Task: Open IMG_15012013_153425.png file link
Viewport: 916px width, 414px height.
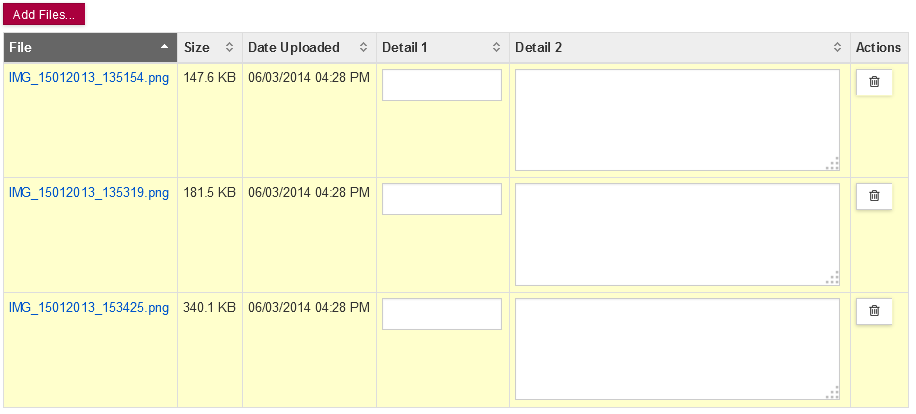Action: (89, 308)
